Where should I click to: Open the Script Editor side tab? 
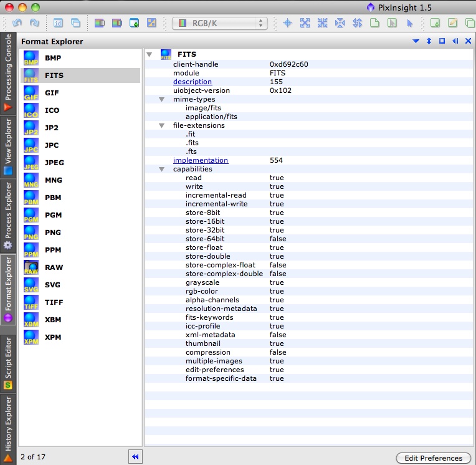(8, 363)
